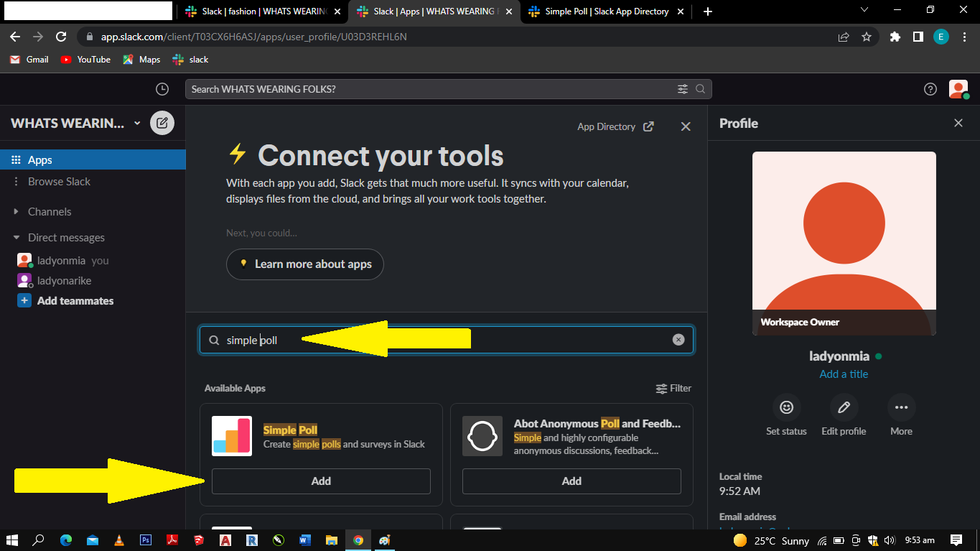The width and height of the screenshot is (980, 551).
Task: Open a new browser tab
Action: 708,11
